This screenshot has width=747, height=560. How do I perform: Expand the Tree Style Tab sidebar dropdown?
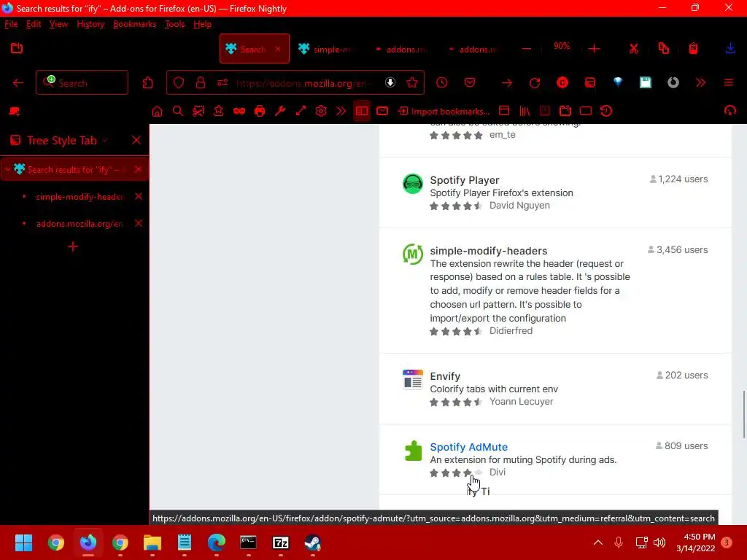pos(105,141)
